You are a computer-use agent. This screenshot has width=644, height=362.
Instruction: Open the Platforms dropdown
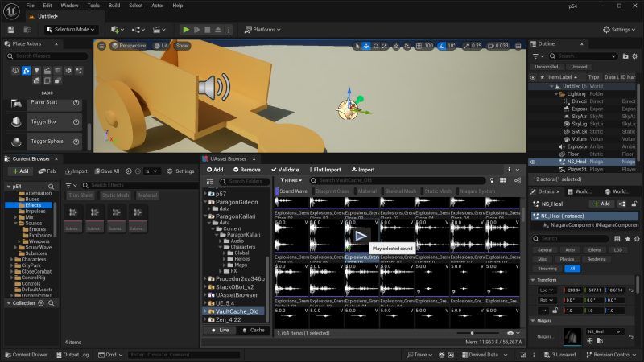[264, 30]
